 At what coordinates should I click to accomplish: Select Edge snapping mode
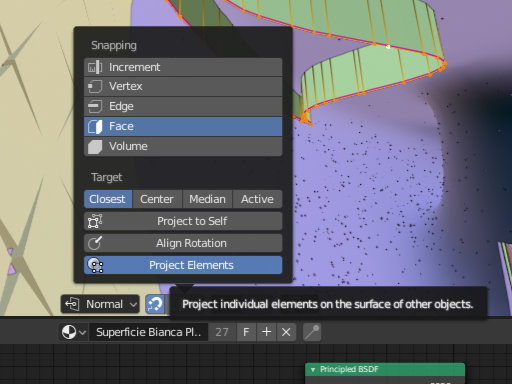[183, 106]
